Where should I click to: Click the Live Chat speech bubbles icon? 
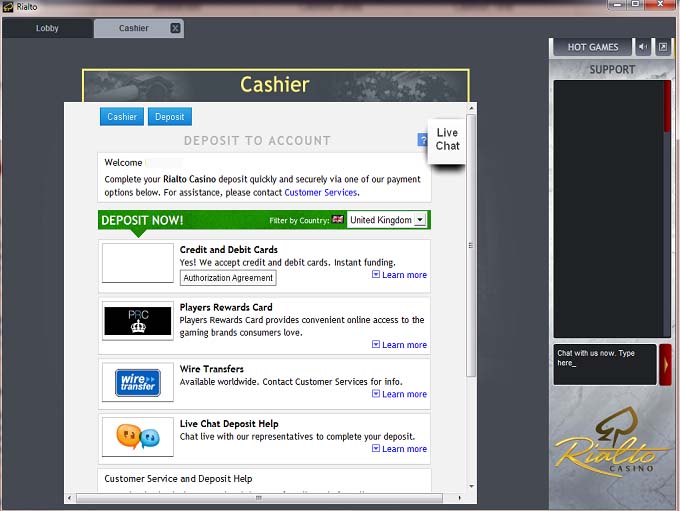[138, 437]
